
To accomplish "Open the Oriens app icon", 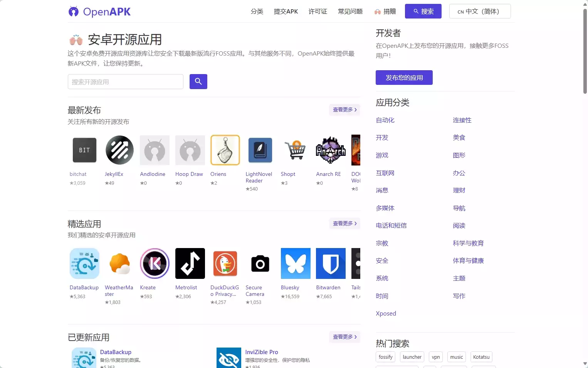I will tap(225, 150).
